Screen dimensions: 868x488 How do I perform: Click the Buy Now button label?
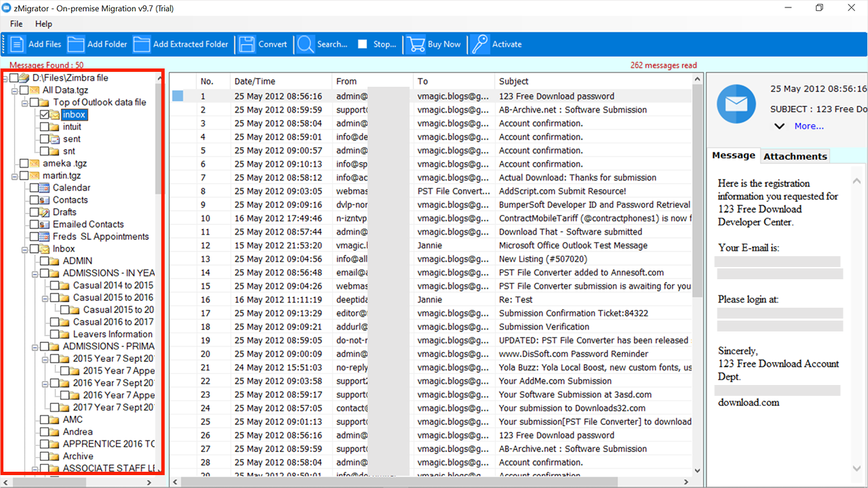[444, 44]
